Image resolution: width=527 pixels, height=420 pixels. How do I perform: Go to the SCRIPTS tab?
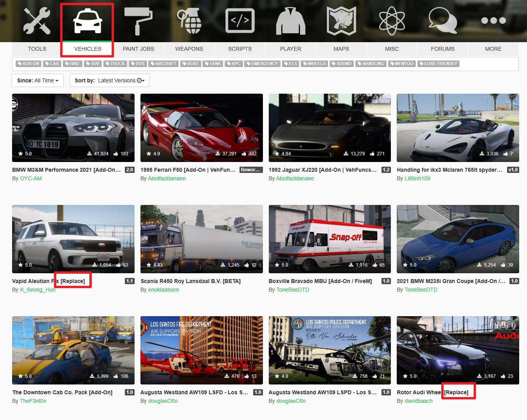coord(240,49)
